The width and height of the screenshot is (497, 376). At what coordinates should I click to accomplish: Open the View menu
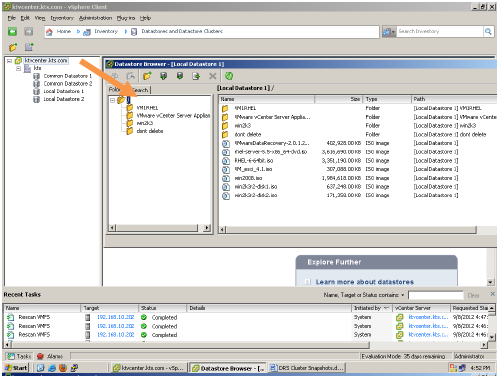point(40,18)
